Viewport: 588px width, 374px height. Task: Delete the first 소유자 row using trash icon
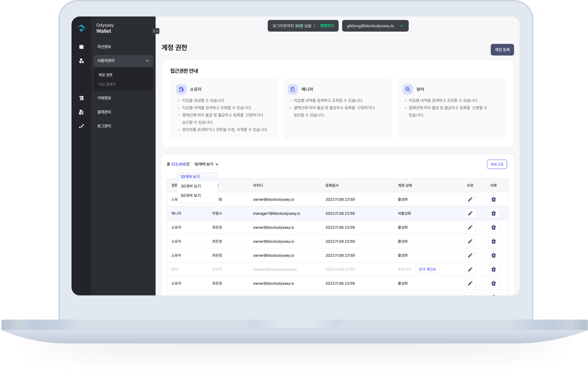click(493, 199)
